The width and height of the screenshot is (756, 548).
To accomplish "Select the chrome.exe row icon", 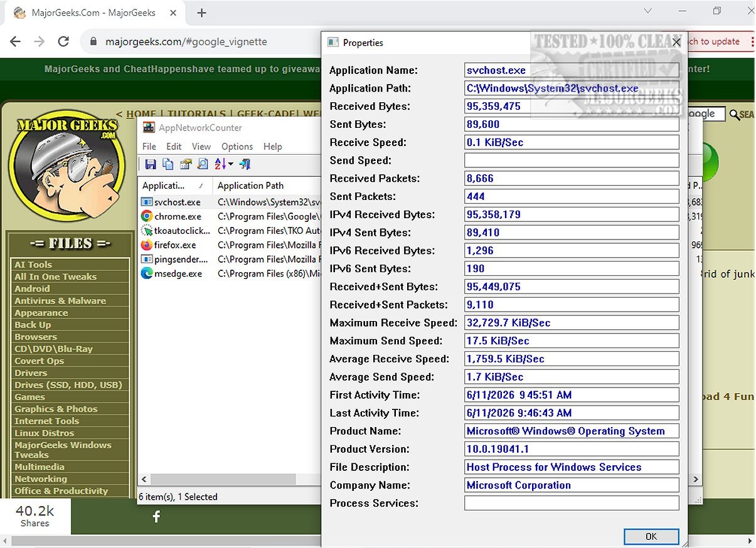I will pos(146,216).
